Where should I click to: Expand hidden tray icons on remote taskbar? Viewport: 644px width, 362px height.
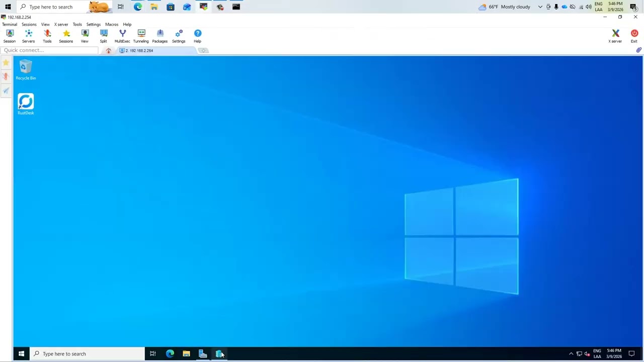571,354
